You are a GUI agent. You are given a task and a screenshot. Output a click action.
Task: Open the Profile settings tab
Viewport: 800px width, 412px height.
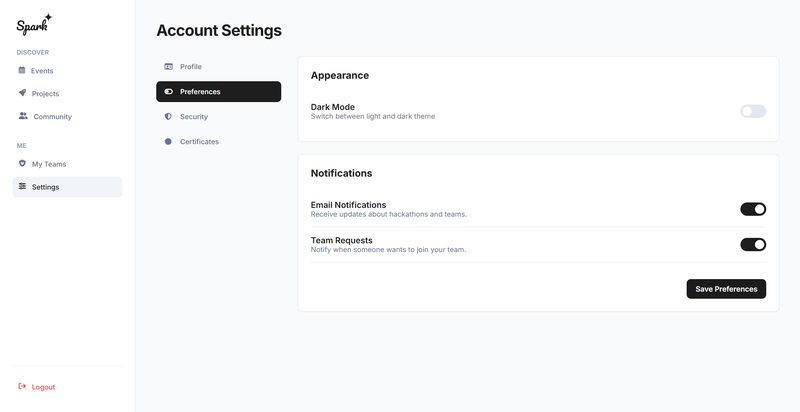coord(191,66)
